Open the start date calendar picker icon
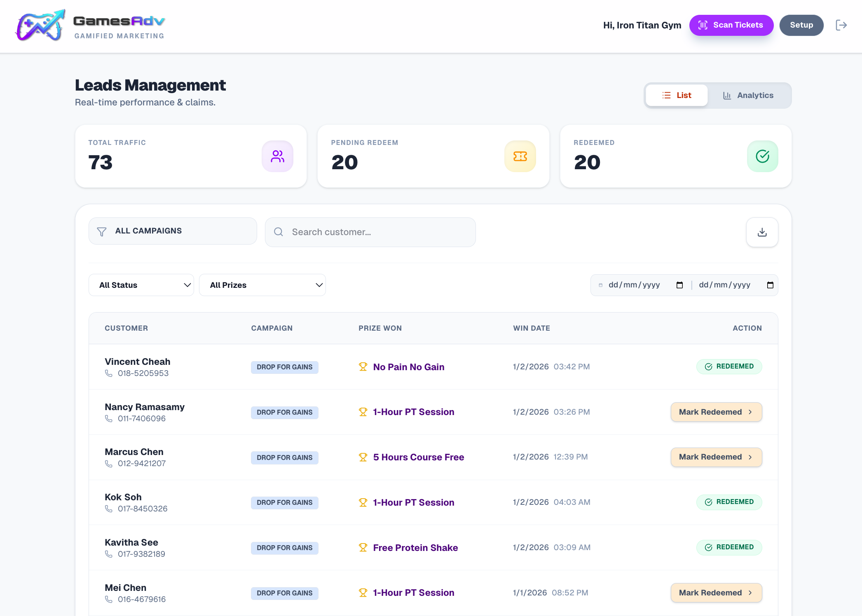The image size is (862, 616). tap(679, 285)
